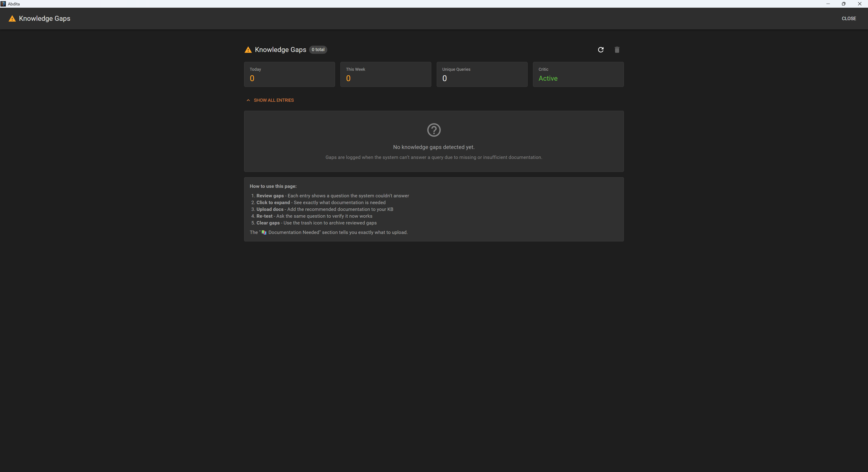Maximize or restore the Abdita window
This screenshot has height=472, width=868.
coord(843,4)
